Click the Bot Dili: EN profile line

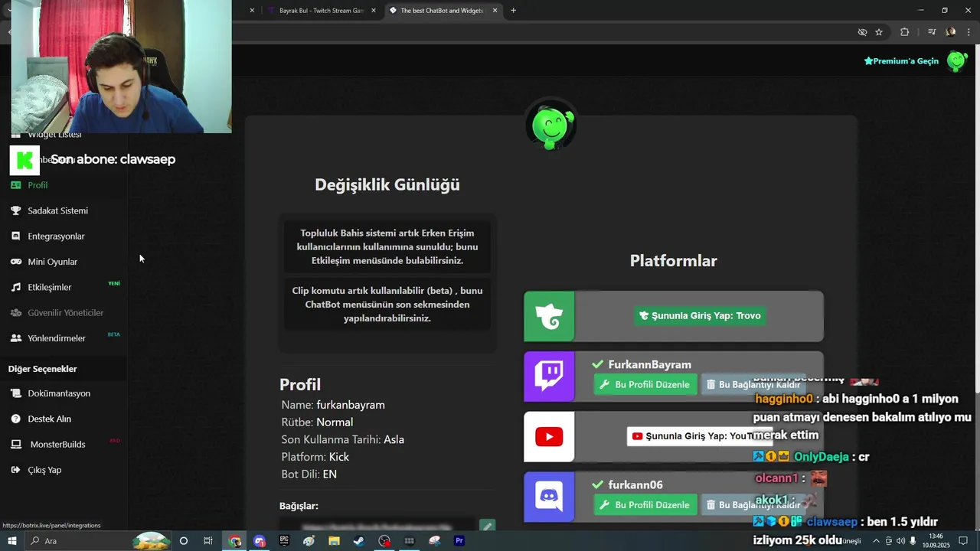coord(309,474)
